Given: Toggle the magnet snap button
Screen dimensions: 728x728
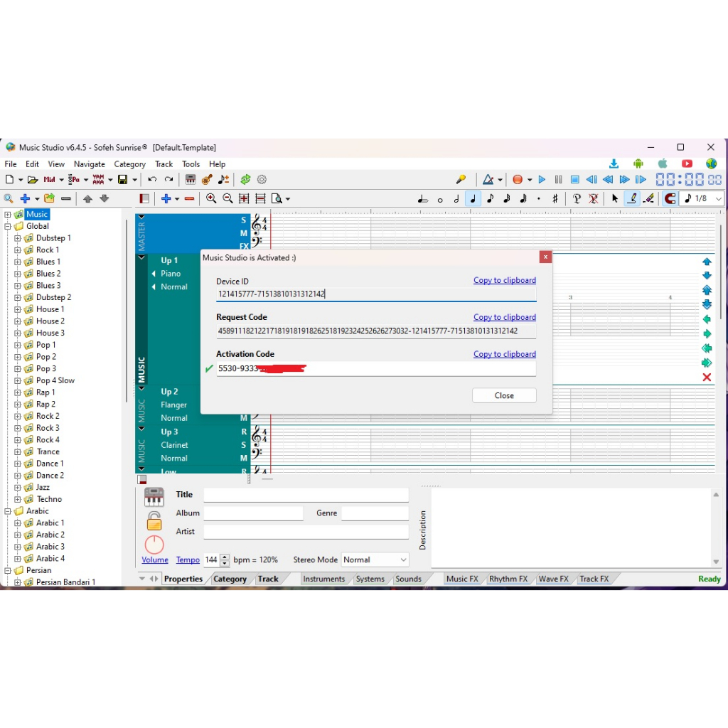Looking at the screenshot, I should 670,199.
